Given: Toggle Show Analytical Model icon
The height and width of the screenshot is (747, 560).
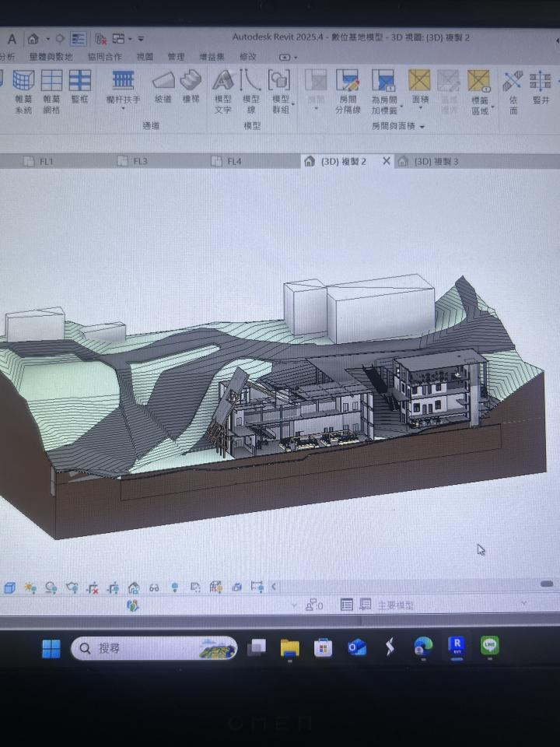Looking at the screenshot, I should (x=215, y=587).
